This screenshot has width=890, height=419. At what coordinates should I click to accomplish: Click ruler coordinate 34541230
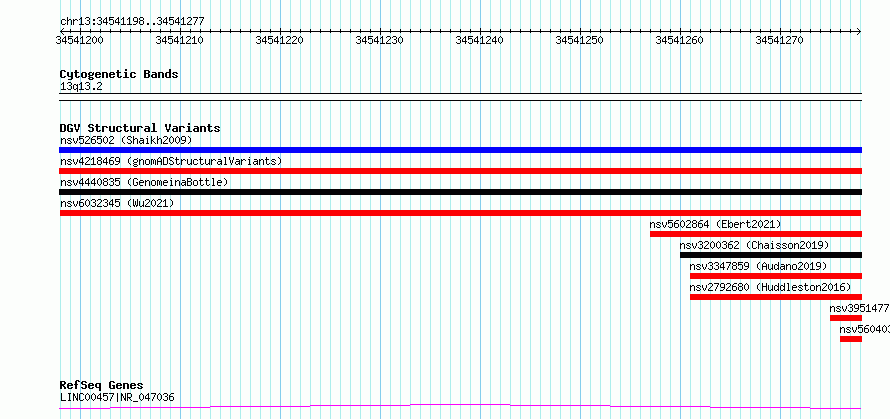point(379,40)
